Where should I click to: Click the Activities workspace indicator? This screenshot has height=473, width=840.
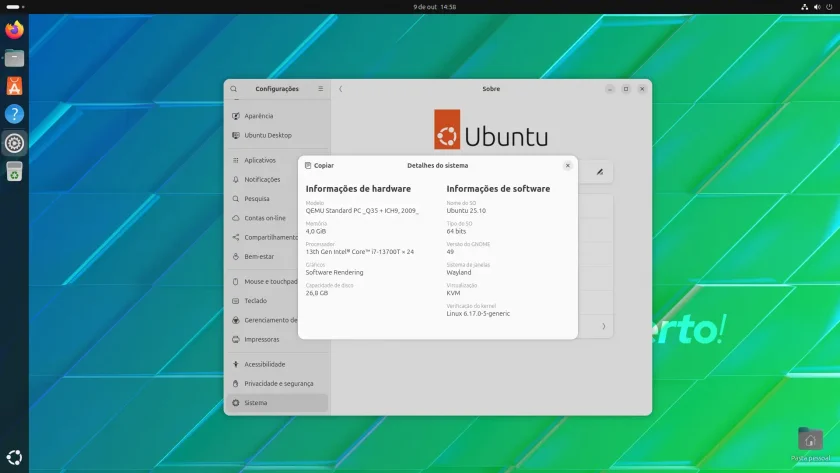click(14, 7)
